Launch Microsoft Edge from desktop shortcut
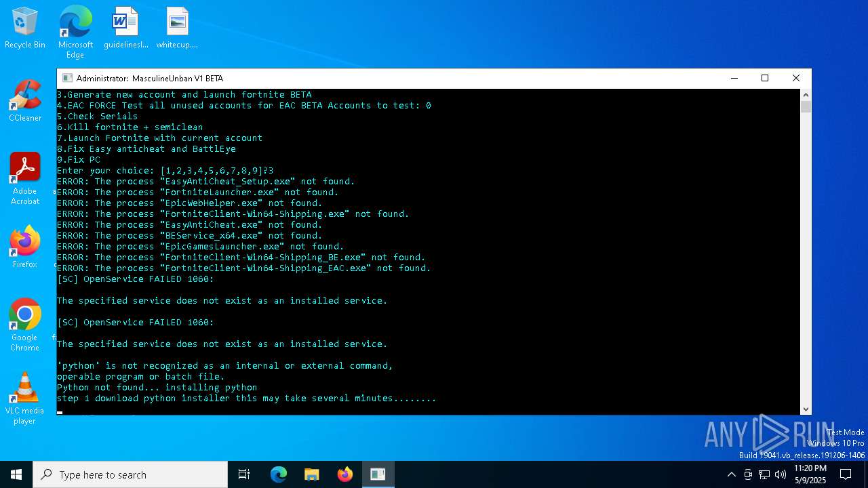Image resolution: width=868 pixels, height=488 pixels. click(75, 32)
